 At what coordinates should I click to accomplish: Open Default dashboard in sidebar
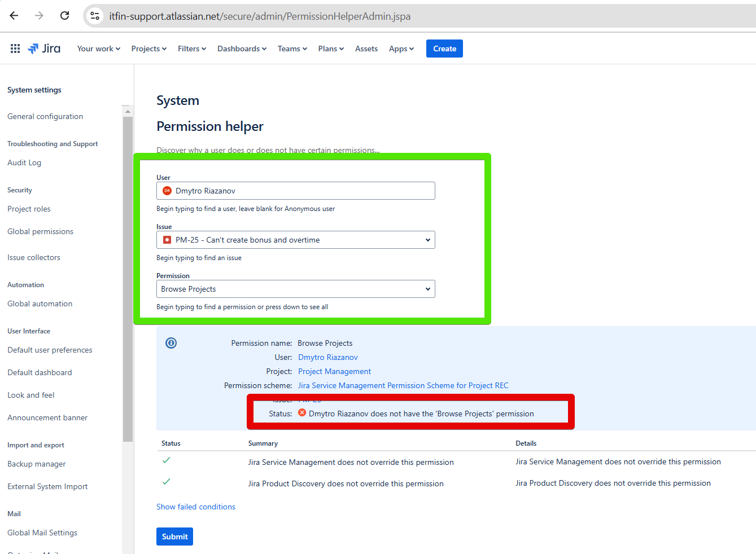tap(40, 372)
